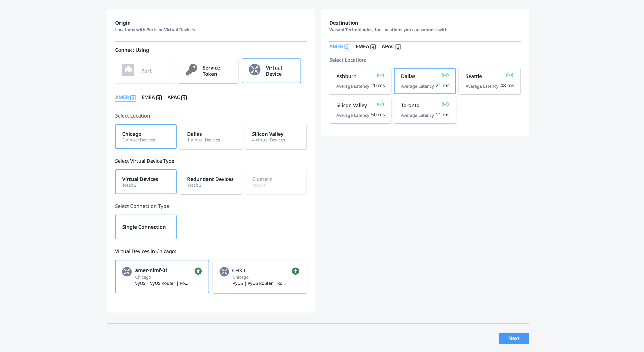Click "Virtual Devices in Chicago:" label

tap(145, 251)
